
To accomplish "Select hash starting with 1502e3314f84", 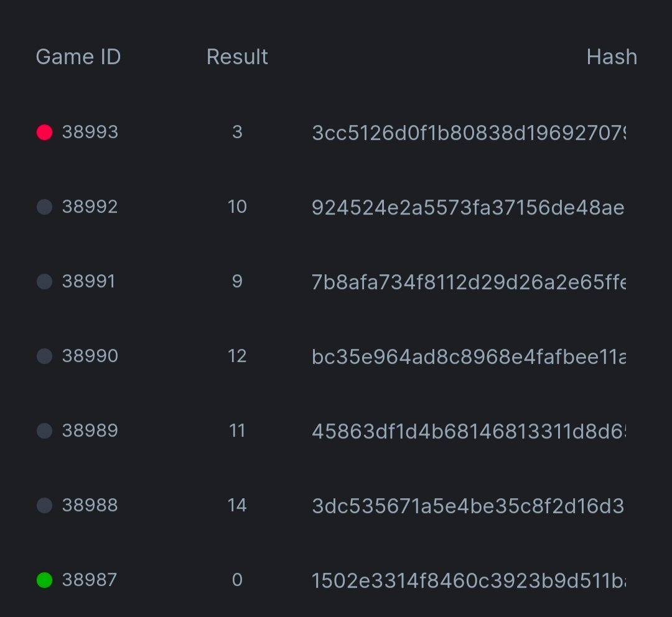I will [469, 580].
